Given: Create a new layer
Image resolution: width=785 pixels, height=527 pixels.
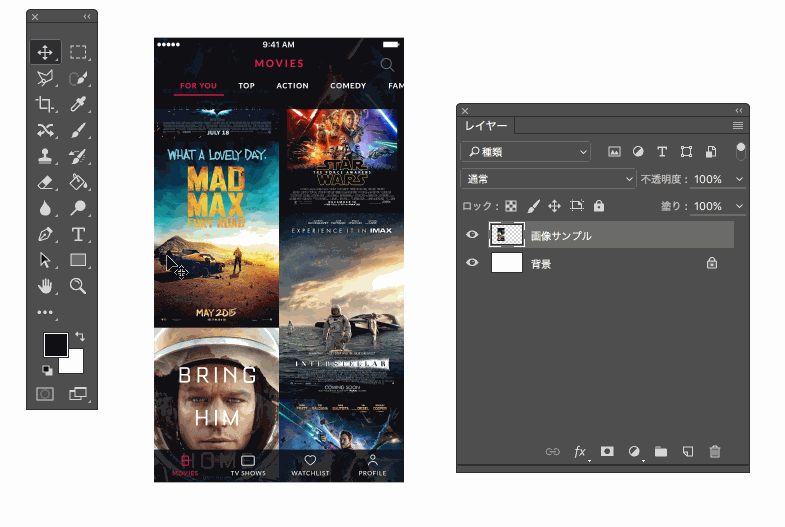Looking at the screenshot, I should click(x=688, y=452).
